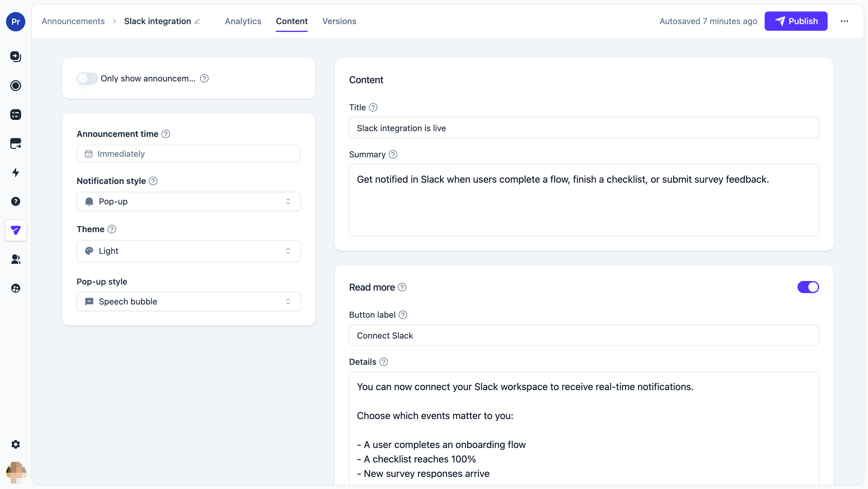Screen dimensions: 868x489
Task: Open the three-dot more options menu
Action: click(x=844, y=21)
